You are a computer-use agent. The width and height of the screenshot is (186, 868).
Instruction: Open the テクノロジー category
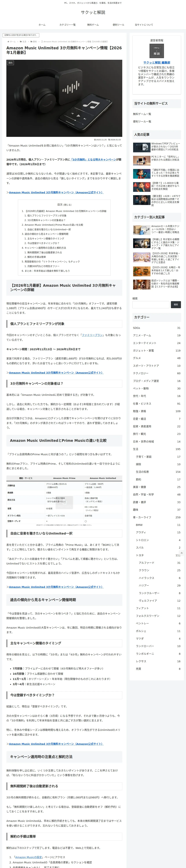pyautogui.click(x=157, y=373)
